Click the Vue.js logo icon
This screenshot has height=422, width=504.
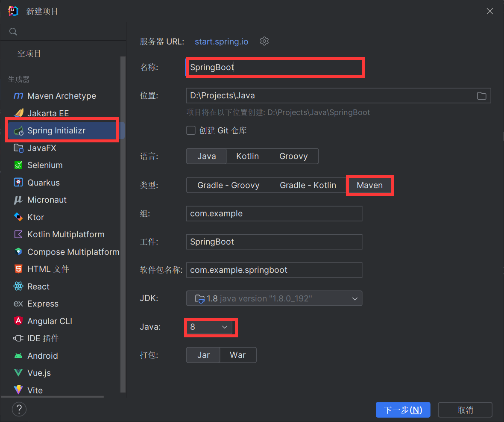(x=18, y=373)
